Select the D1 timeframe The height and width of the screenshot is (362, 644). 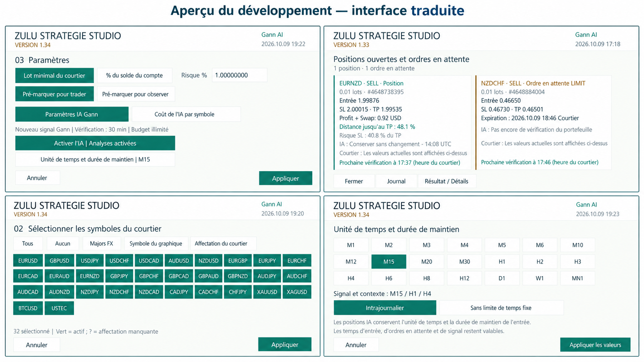point(502,278)
